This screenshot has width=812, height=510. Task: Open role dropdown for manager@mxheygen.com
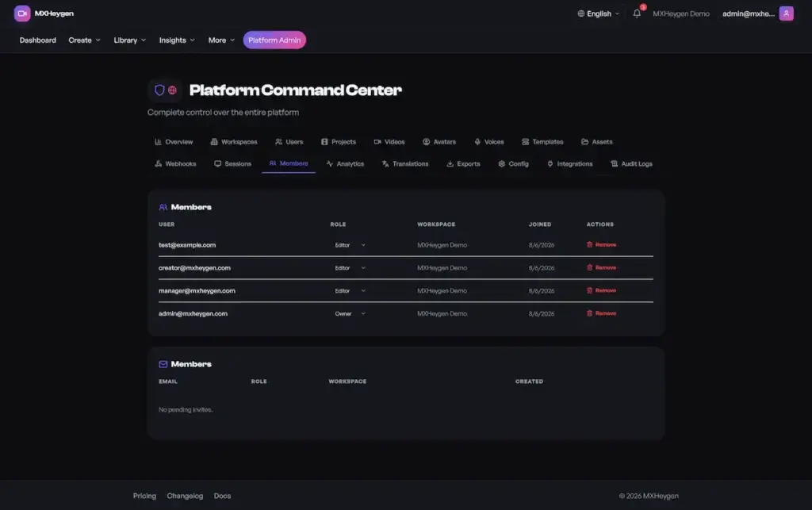[x=350, y=290]
